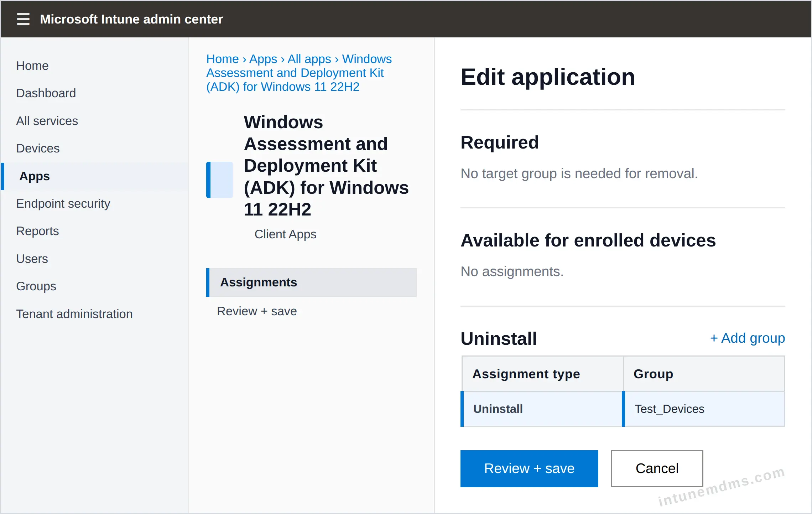Open Groups in sidebar
This screenshot has width=812, height=514.
(x=36, y=286)
